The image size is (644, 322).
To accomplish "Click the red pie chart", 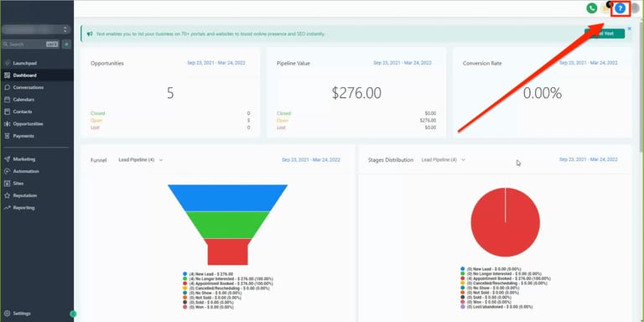I will click(505, 222).
